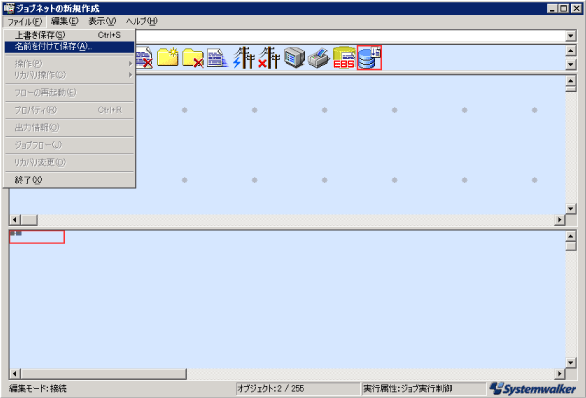Click the status text 編集モード:接続
586x398 pixels.
coord(38,389)
